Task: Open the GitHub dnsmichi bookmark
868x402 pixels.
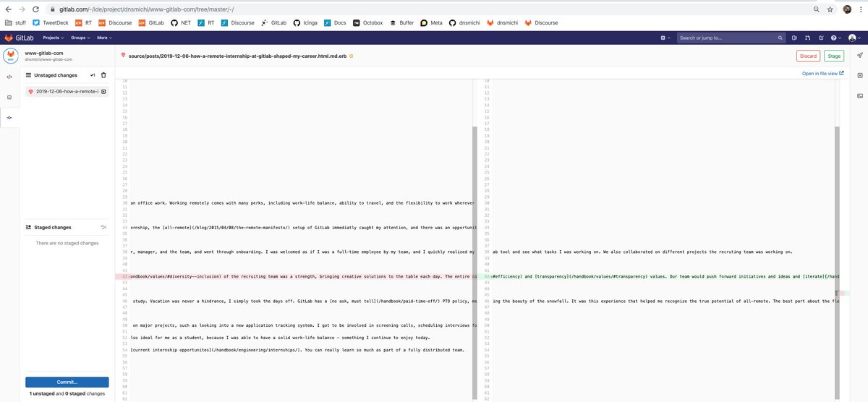Action: [x=464, y=22]
